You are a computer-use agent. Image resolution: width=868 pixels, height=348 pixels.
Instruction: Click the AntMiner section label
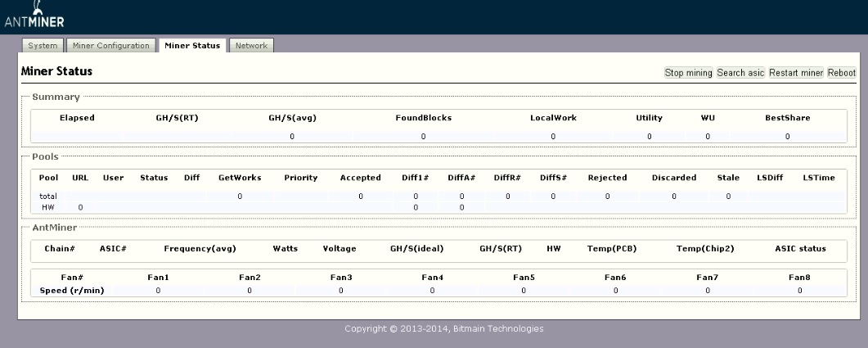(54, 228)
